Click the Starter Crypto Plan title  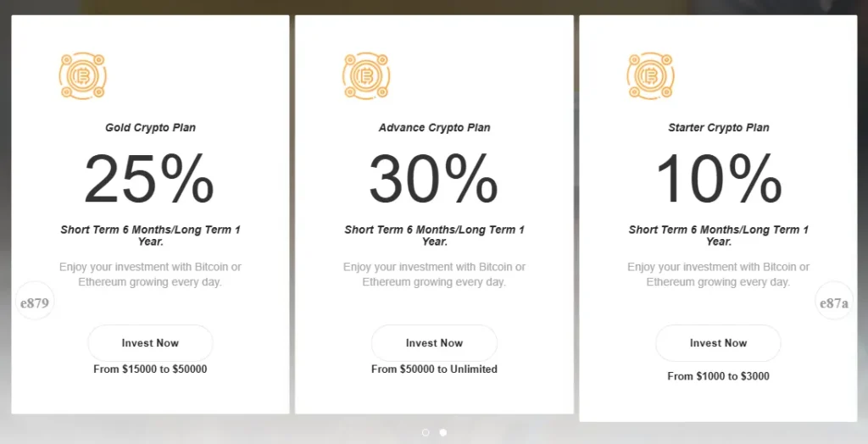(x=718, y=128)
